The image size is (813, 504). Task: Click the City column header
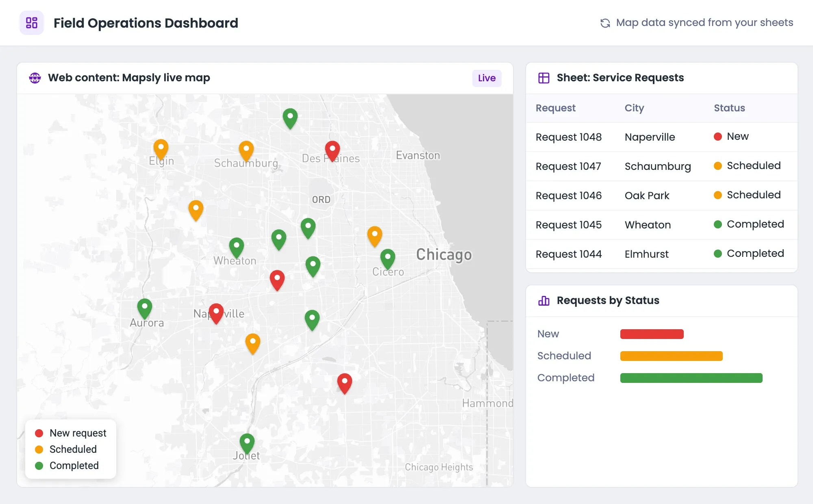pyautogui.click(x=634, y=108)
